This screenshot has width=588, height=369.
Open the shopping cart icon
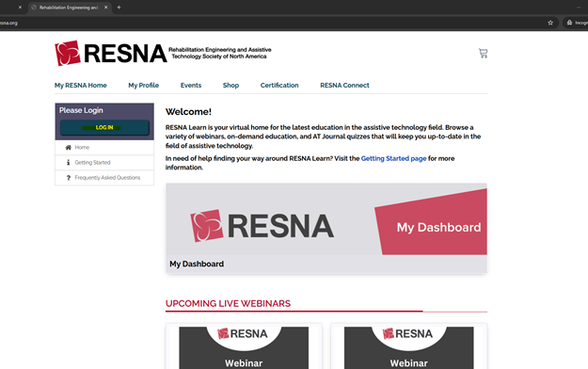[483, 54]
